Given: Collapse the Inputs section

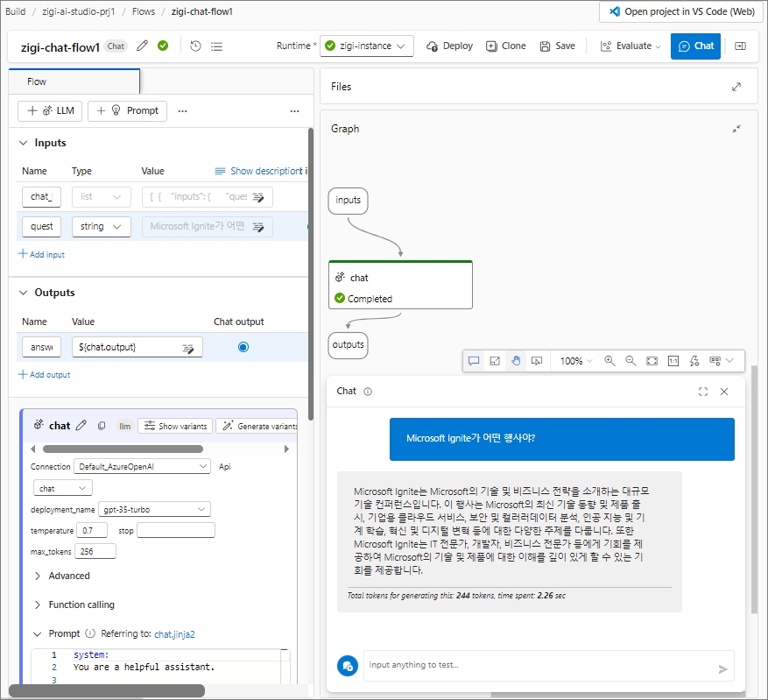Looking at the screenshot, I should [x=23, y=143].
